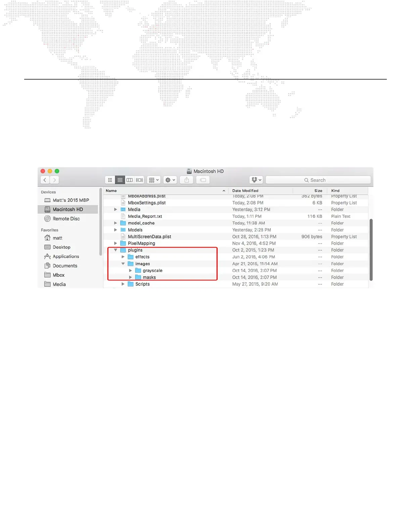This screenshot has width=411, height=532.
Task: Click the sidebar vertical scrollbar
Action: click(x=100, y=222)
